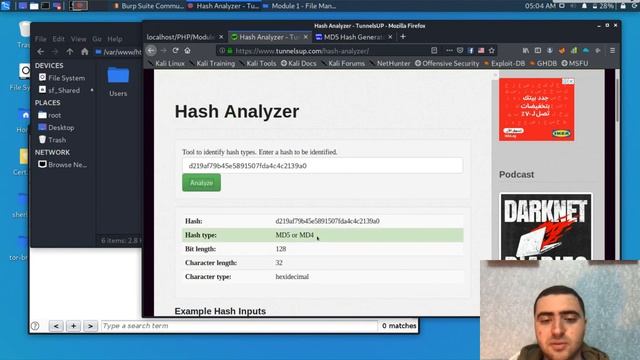Switch to Module 1 File Manager taskbar window
Screen dimensions: 640x360
[300, 6]
